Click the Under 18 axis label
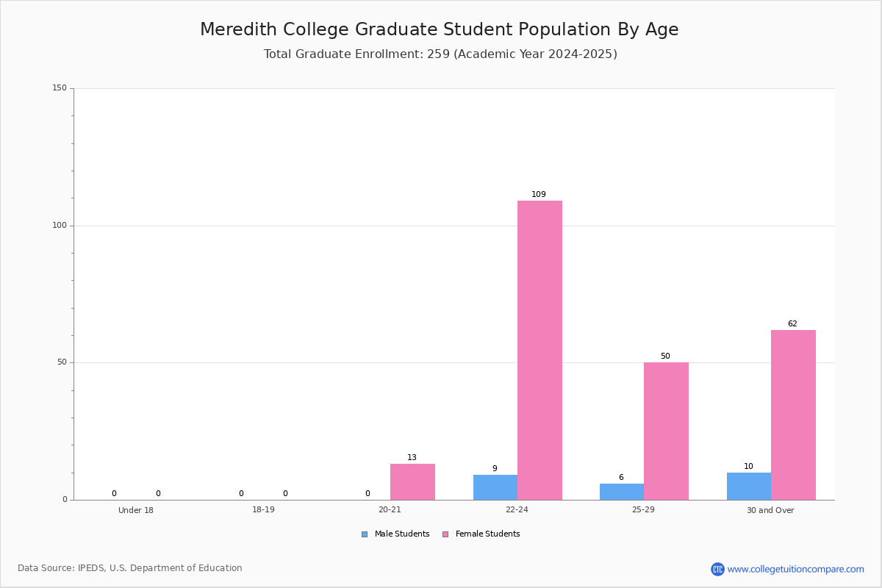882x588 pixels. pyautogui.click(x=136, y=510)
